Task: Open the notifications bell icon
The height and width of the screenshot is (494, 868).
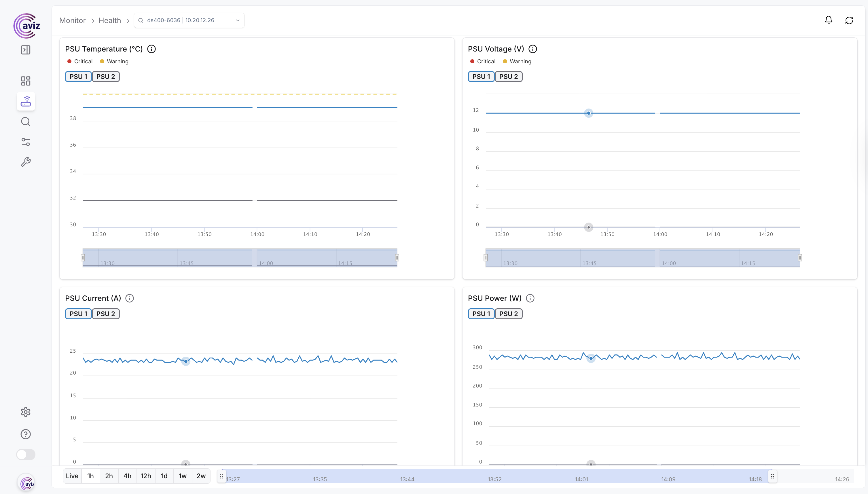Action: pos(828,20)
